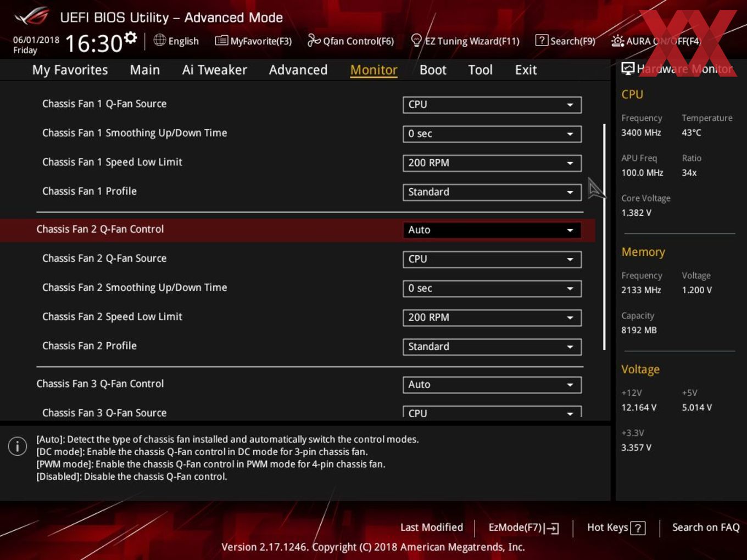747x560 pixels.
Task: Click Search on FAQ link
Action: pyautogui.click(x=706, y=527)
